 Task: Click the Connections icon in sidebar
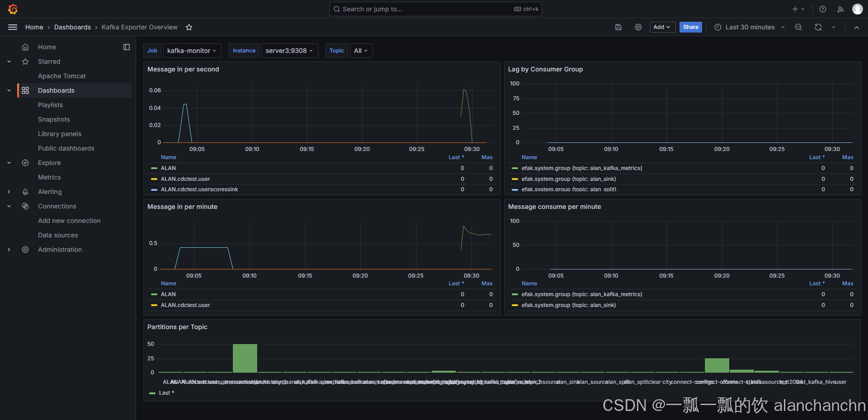25,206
